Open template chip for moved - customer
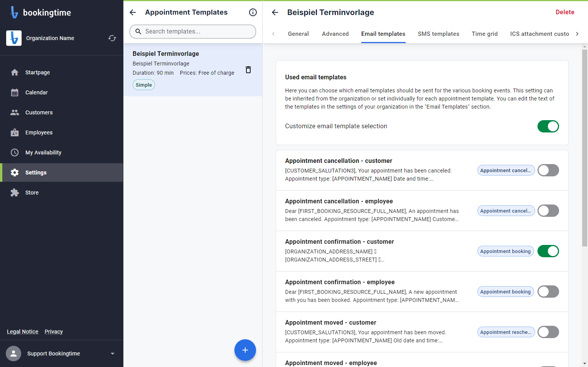 pyautogui.click(x=506, y=332)
